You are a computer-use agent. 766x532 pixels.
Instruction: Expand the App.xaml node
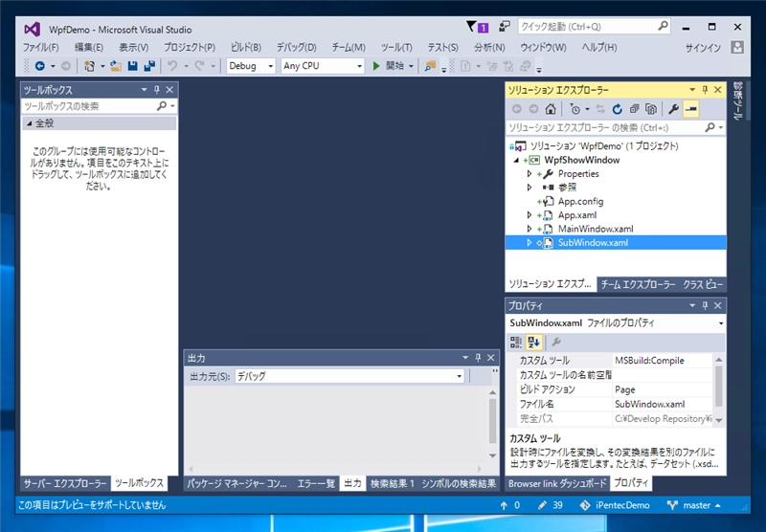point(529,214)
